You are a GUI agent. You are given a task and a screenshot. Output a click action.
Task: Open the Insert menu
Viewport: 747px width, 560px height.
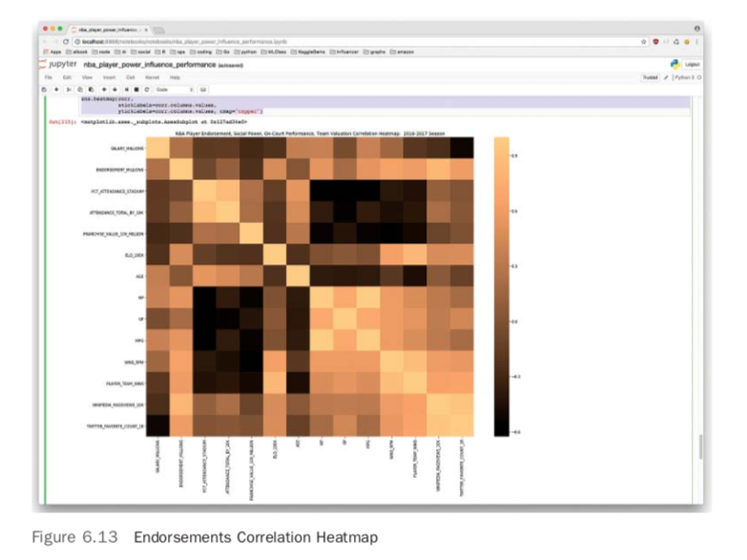coord(109,77)
